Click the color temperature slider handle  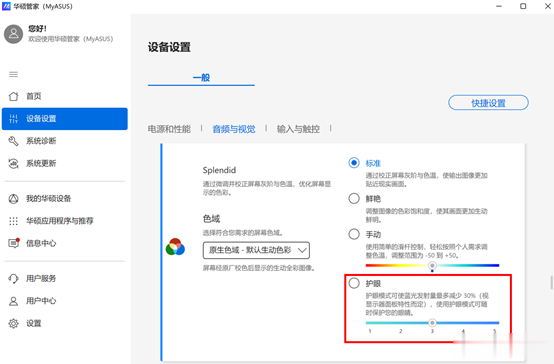pyautogui.click(x=432, y=265)
